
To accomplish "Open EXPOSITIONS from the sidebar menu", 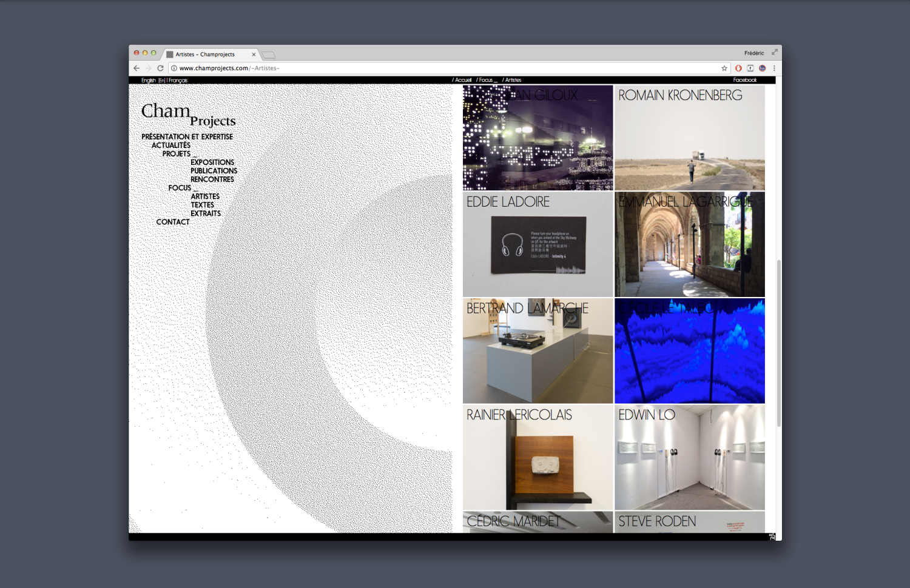I will 212,162.
